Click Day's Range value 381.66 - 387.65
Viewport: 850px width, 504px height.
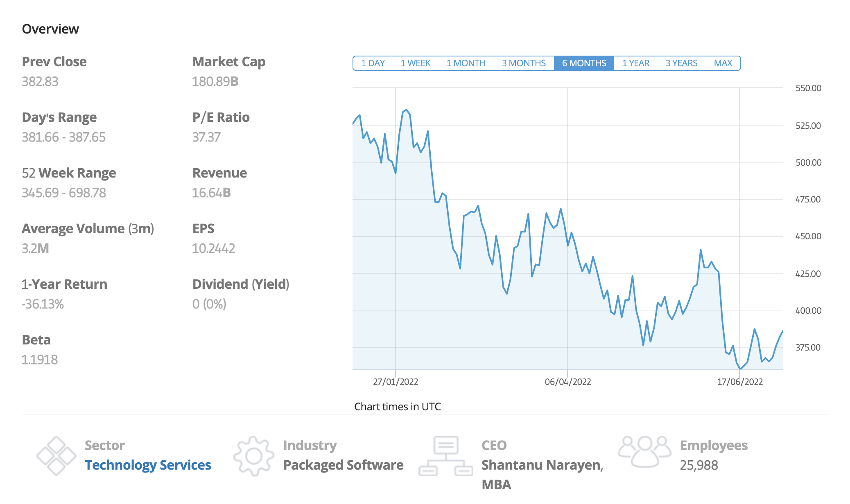pos(64,137)
